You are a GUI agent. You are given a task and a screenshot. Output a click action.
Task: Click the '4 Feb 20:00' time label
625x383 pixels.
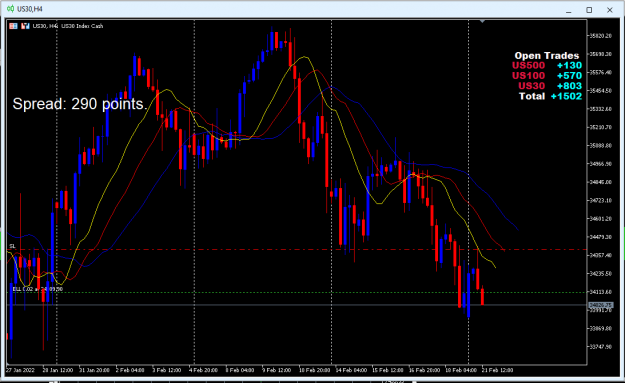click(x=203, y=370)
